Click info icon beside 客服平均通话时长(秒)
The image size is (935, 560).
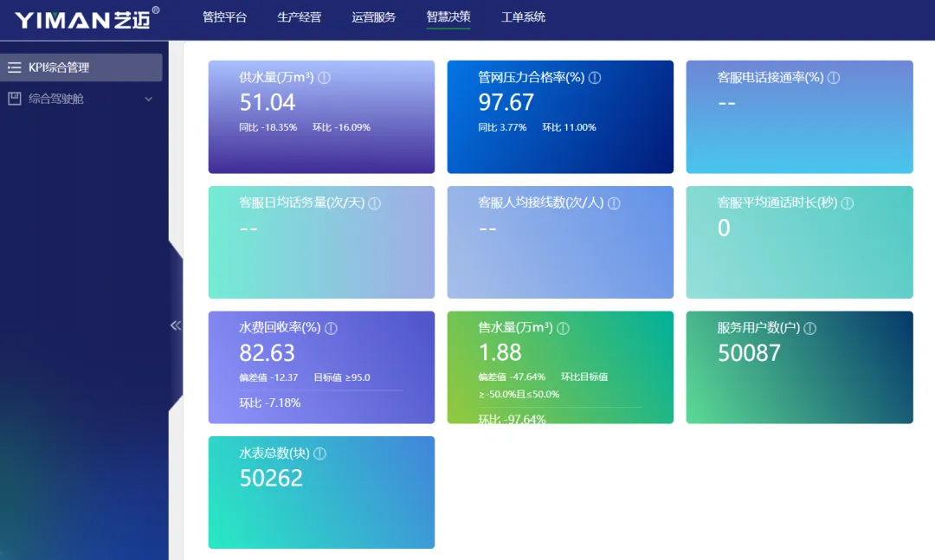click(x=848, y=203)
